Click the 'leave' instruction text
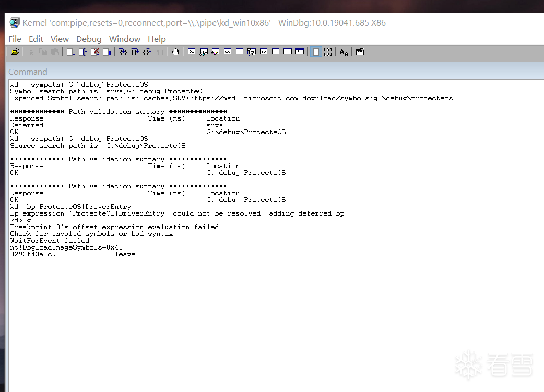Screen dimensions: 544x392 125,254
